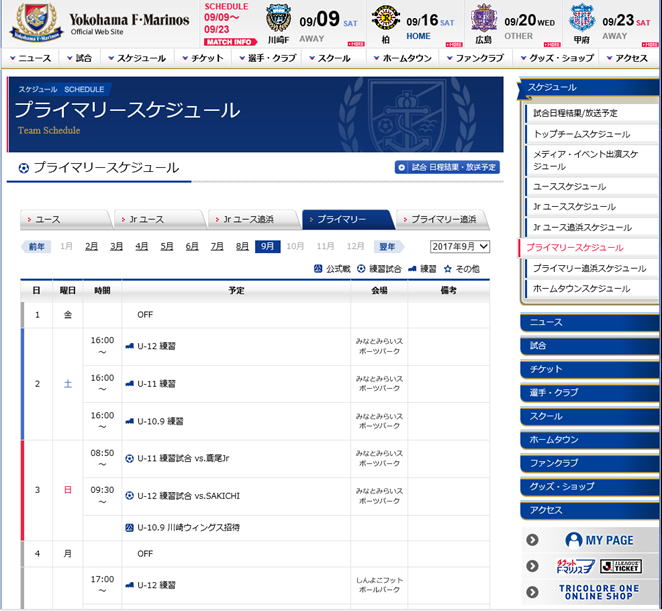Open the year-month dropdown 2017年9月
Viewport: 662px width, 611px height.
460,246
